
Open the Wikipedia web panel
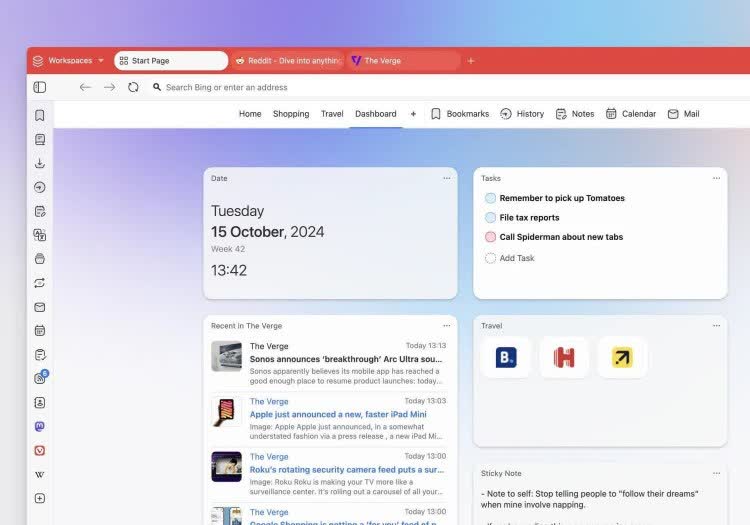click(x=40, y=474)
